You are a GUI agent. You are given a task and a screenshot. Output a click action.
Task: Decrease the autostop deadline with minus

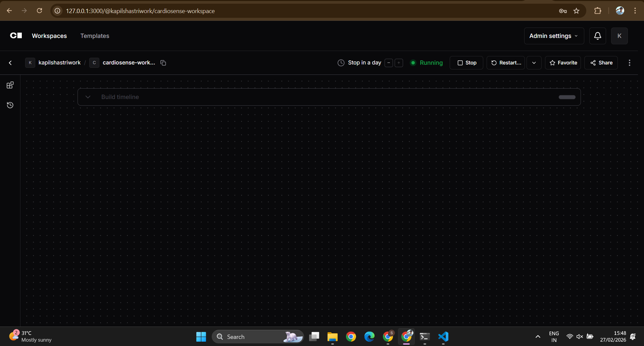point(389,63)
